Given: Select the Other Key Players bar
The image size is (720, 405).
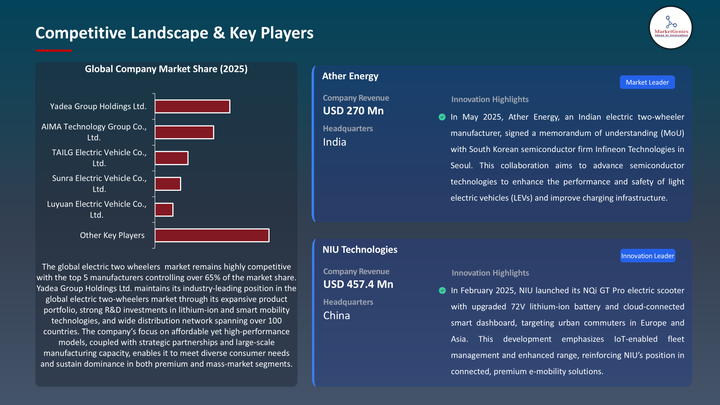Looking at the screenshot, I should coord(212,235).
